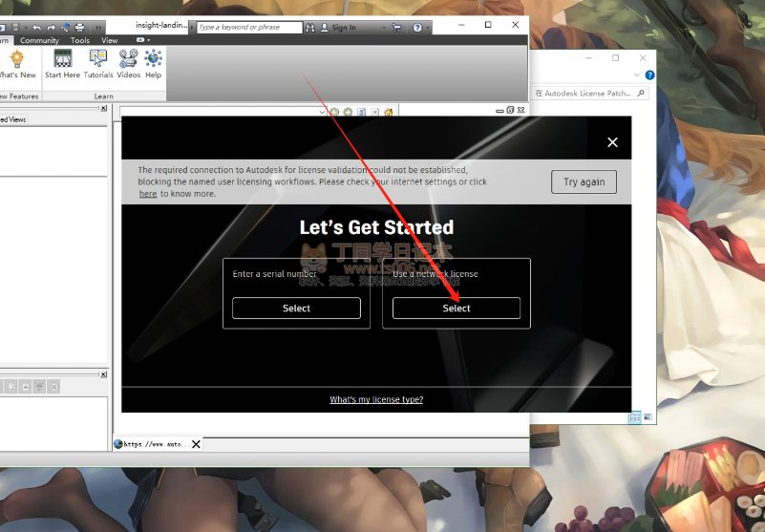Close the lower left docked panel
This screenshot has height=532, width=765.
point(103,374)
